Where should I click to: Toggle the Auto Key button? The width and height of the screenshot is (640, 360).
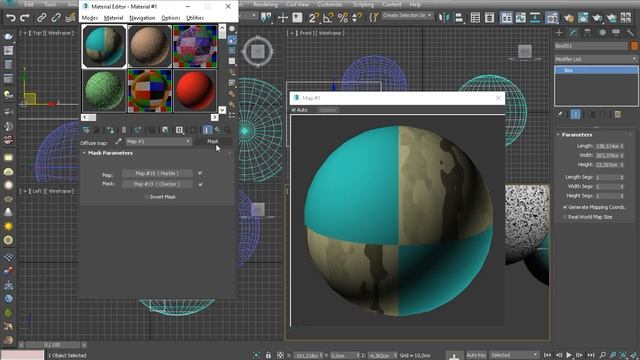(476, 355)
